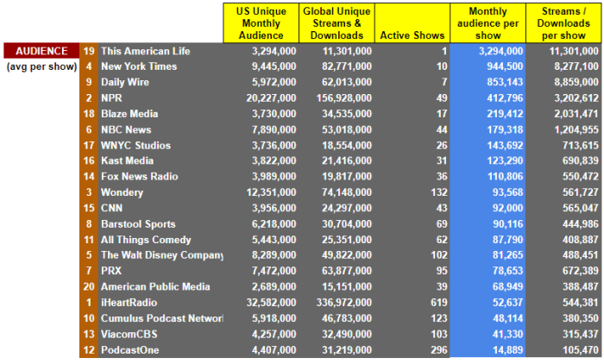Click Wondery's active shows count 132

438,192
